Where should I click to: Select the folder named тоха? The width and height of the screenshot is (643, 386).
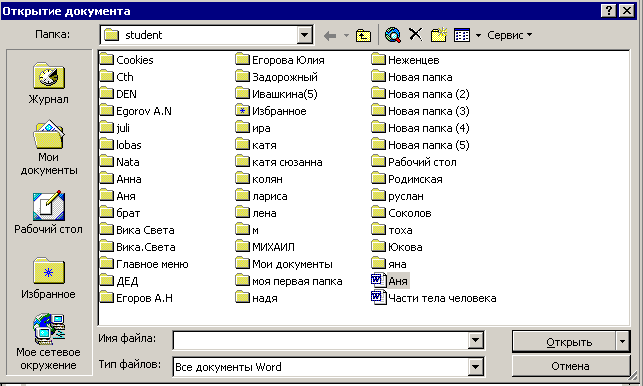[x=392, y=230]
